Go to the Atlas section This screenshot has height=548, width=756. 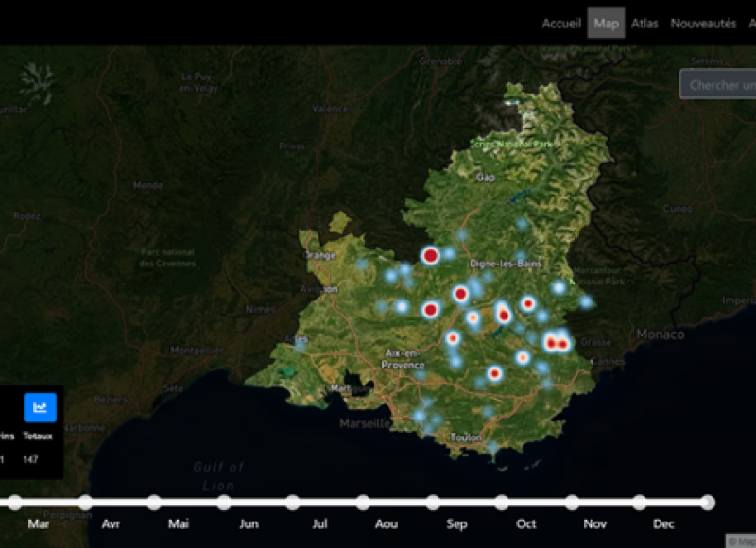[645, 24]
